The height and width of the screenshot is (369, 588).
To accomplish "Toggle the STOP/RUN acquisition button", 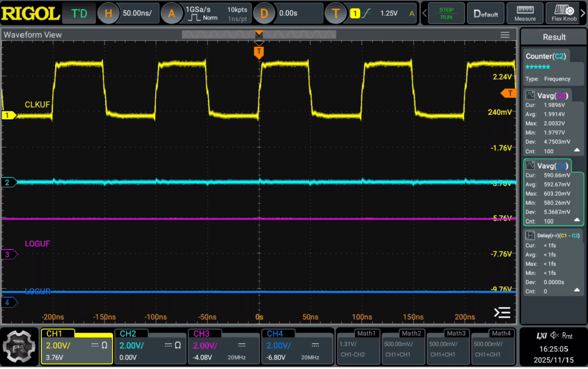I will click(446, 14).
